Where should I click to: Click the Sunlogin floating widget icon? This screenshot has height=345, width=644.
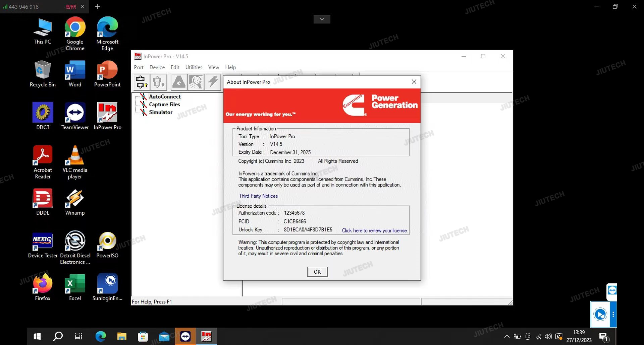tap(600, 315)
